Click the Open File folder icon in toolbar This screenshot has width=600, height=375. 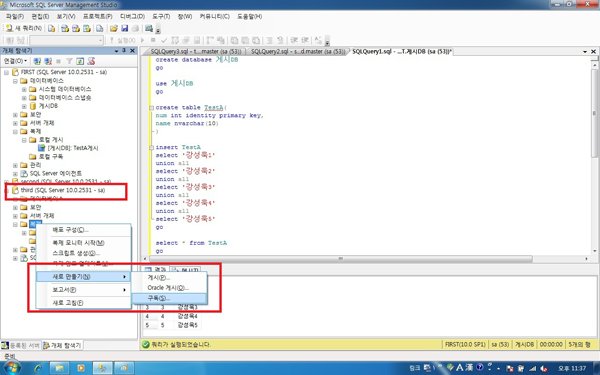pyautogui.click(x=114, y=28)
